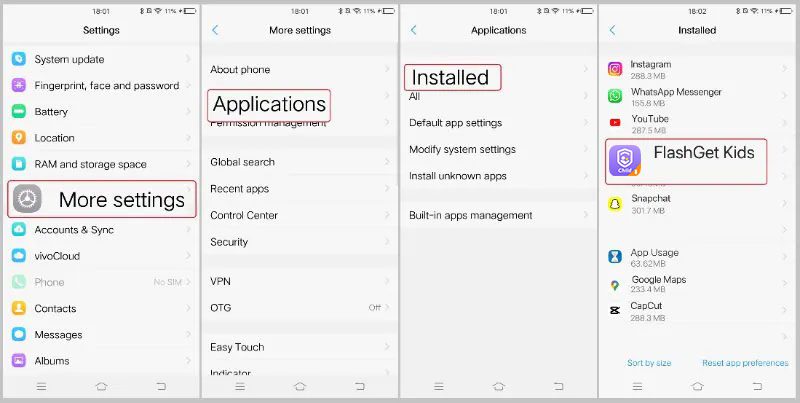This screenshot has width=800, height=403.
Task: Tap Reset app preferences link
Action: click(x=745, y=363)
